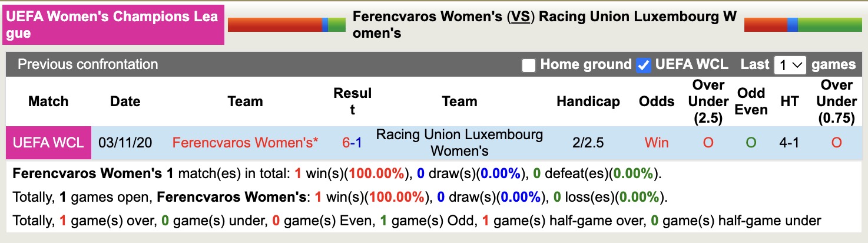Viewport: 868px width, 243px height.
Task: Click the 4-1 half-time score
Action: pyautogui.click(x=789, y=143)
